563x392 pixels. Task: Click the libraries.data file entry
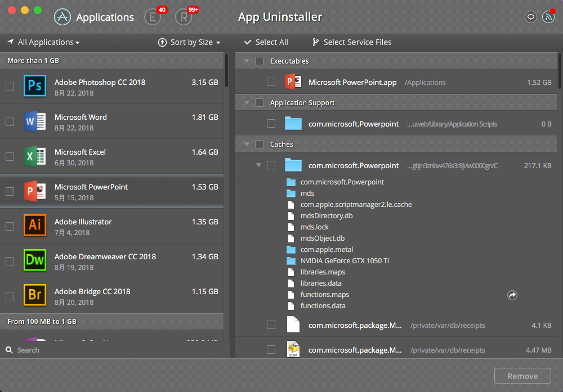(321, 283)
